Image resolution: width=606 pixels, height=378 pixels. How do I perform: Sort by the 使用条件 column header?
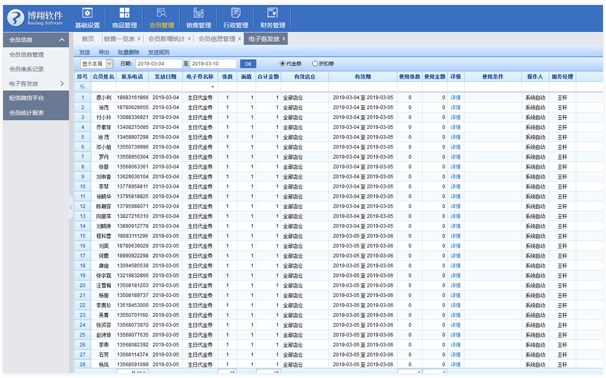coord(493,77)
